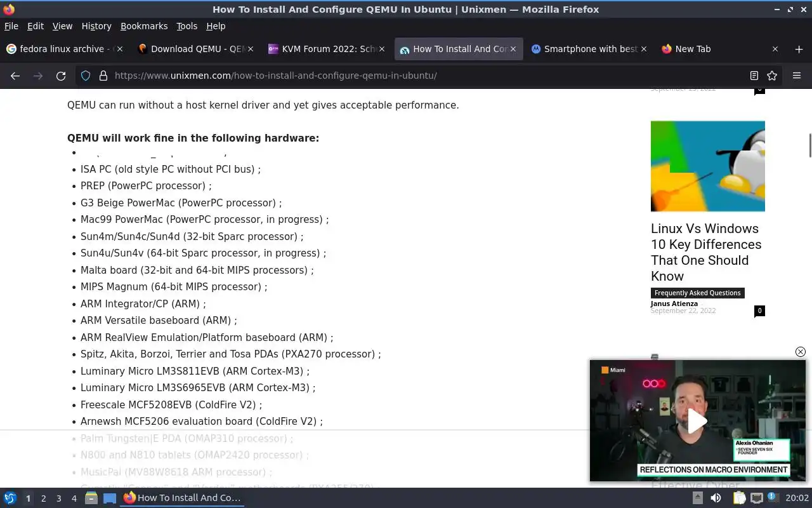This screenshot has height=508, width=812.
Task: Switch to the fedora linux archive tab
Action: (x=63, y=49)
